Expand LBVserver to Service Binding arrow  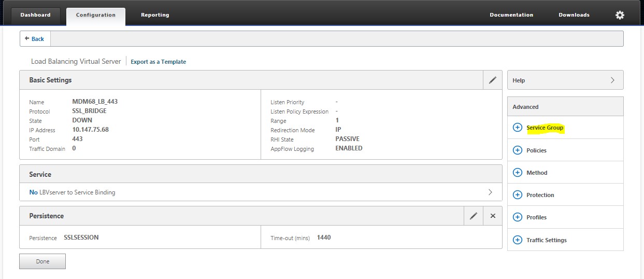(x=490, y=192)
